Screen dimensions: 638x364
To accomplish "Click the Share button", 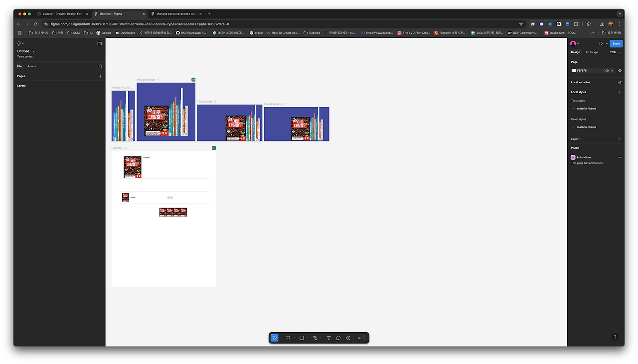I will (616, 44).
